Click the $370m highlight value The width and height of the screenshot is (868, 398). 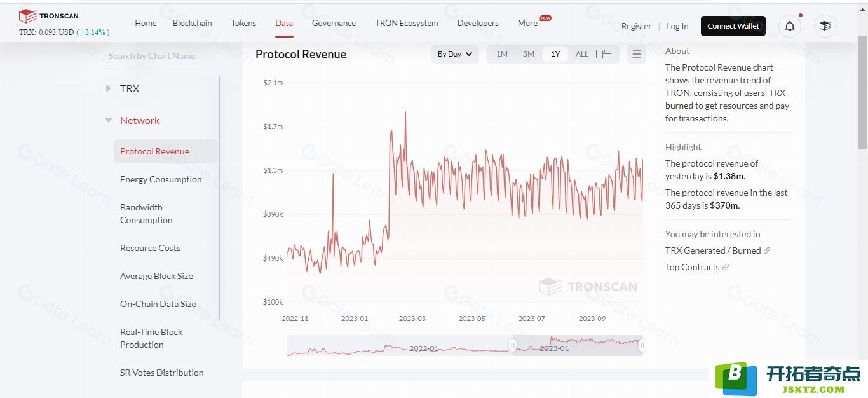(724, 205)
